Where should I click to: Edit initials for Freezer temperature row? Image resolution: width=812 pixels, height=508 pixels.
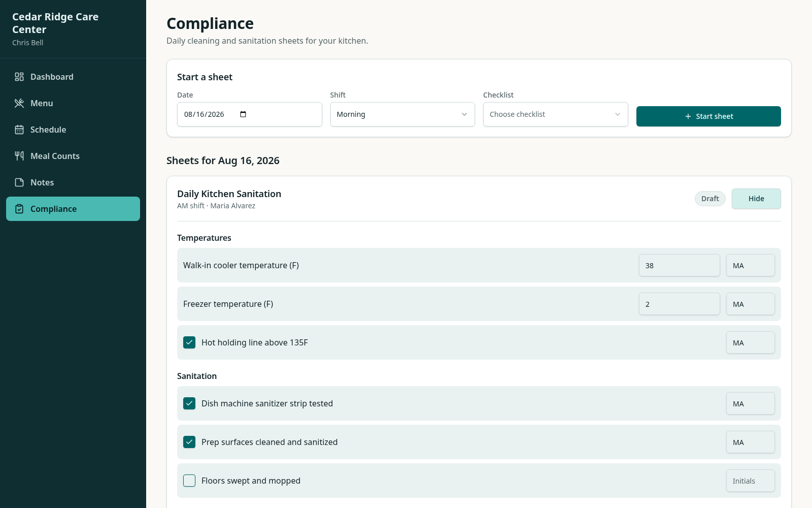tap(750, 304)
